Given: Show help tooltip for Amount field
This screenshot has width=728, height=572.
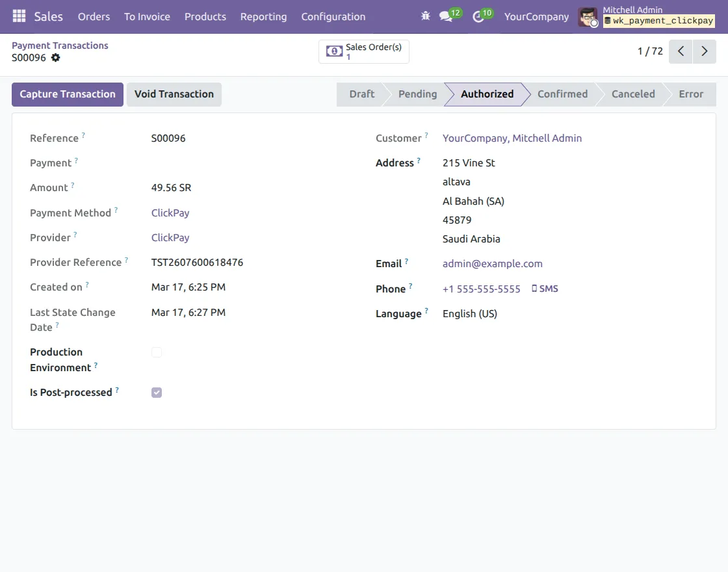Looking at the screenshot, I should point(72,185).
